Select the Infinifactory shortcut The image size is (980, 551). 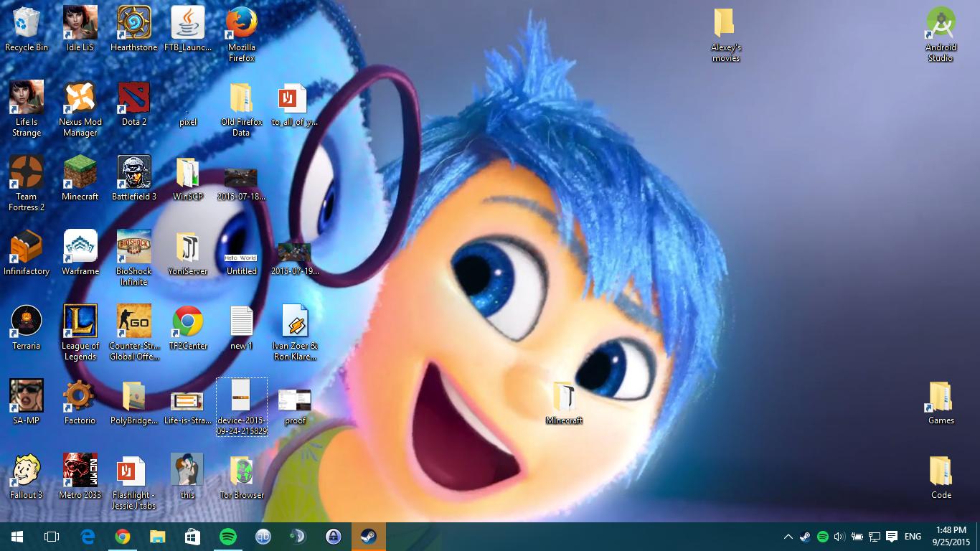click(27, 253)
